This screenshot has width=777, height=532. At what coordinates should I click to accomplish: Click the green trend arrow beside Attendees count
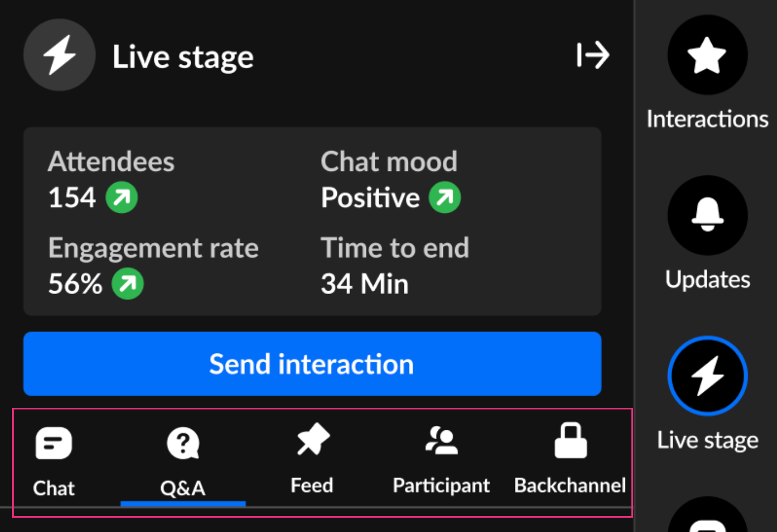click(122, 198)
